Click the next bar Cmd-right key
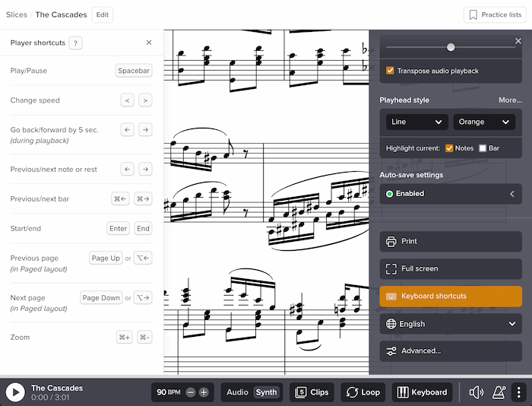This screenshot has height=406, width=532. point(143,198)
